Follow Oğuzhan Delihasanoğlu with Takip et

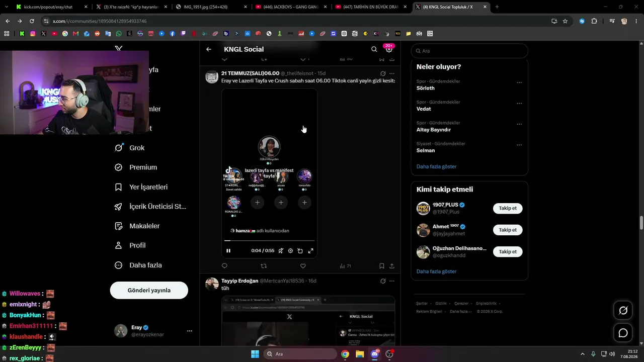coord(508,251)
